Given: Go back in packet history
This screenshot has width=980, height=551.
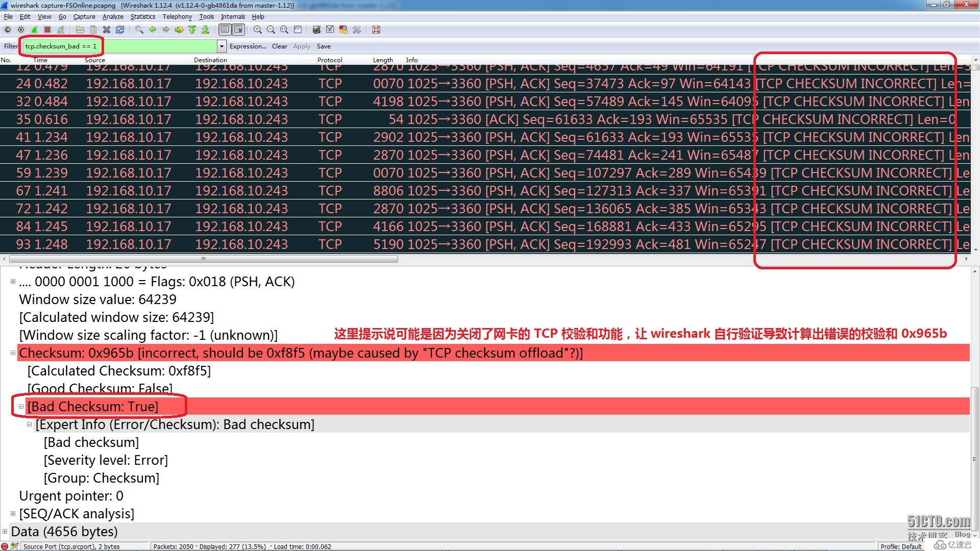Looking at the screenshot, I should pos(152,30).
